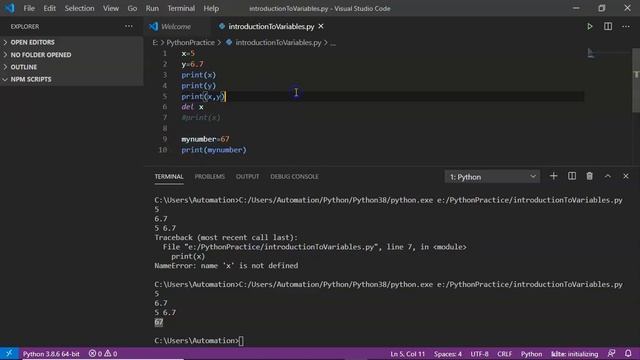The image size is (640, 360).
Task: Click Ln 5, Col 11 in status bar
Action: pos(407,354)
